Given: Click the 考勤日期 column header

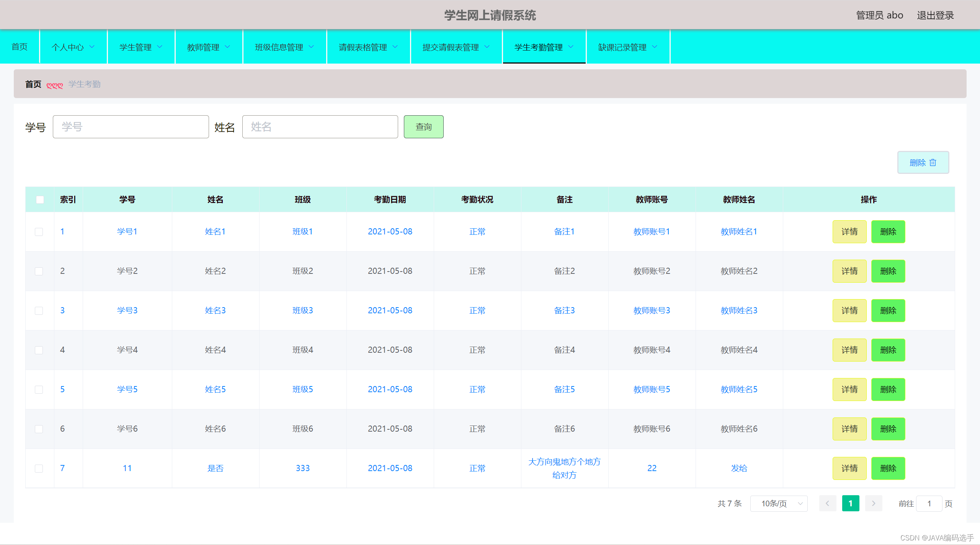Looking at the screenshot, I should coord(390,200).
